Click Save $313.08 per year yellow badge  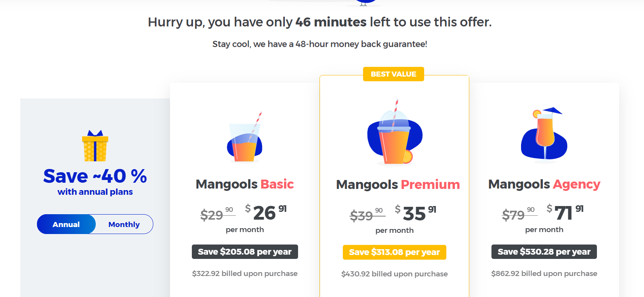pos(394,252)
